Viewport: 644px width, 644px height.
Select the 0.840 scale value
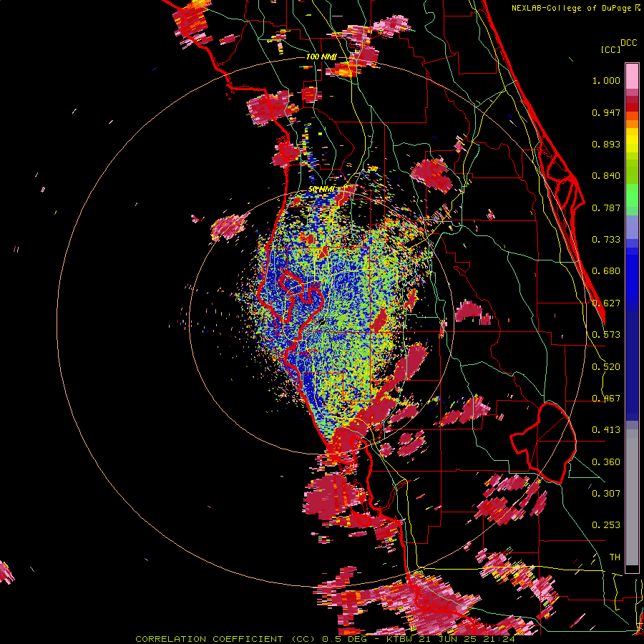(x=606, y=176)
